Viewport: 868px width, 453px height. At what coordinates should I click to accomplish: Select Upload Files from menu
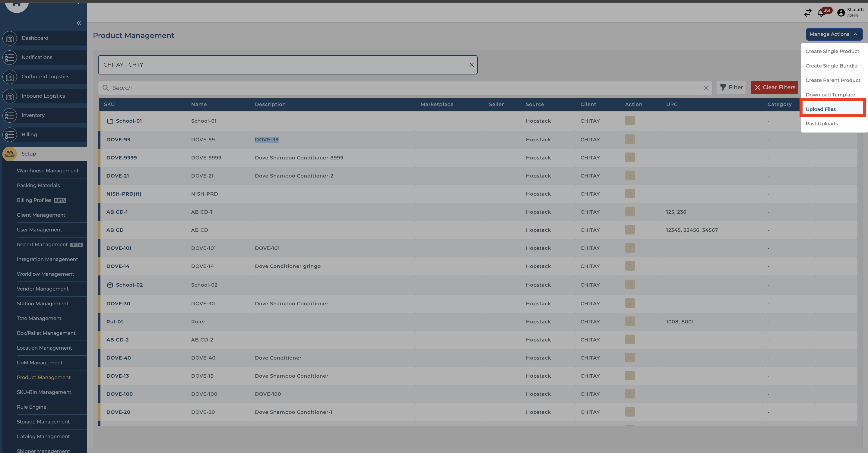820,109
